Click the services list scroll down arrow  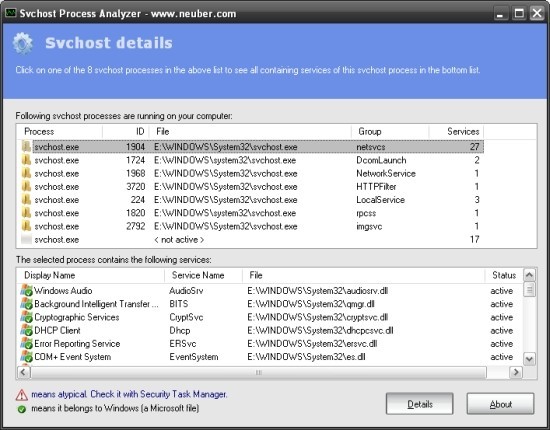[x=529, y=359]
